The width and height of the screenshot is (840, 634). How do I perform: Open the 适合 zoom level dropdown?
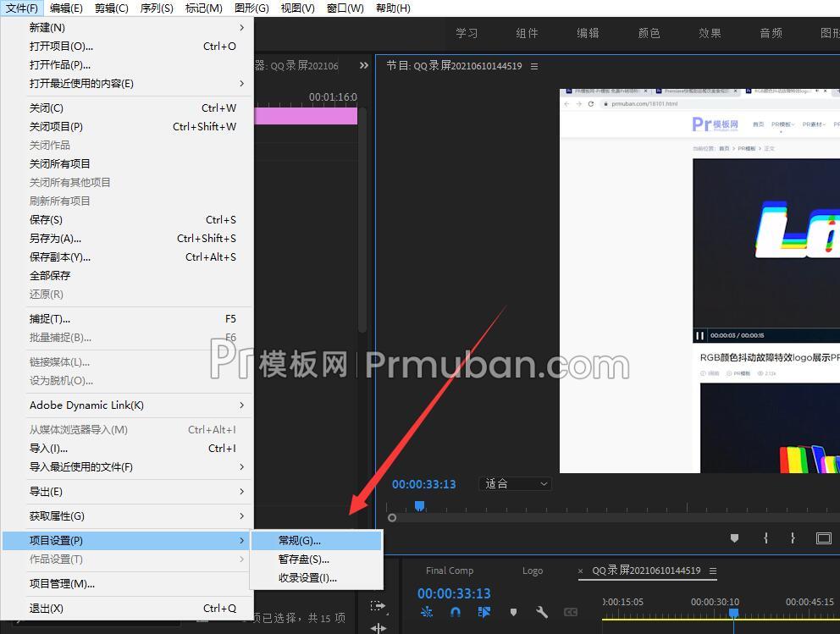(x=515, y=483)
